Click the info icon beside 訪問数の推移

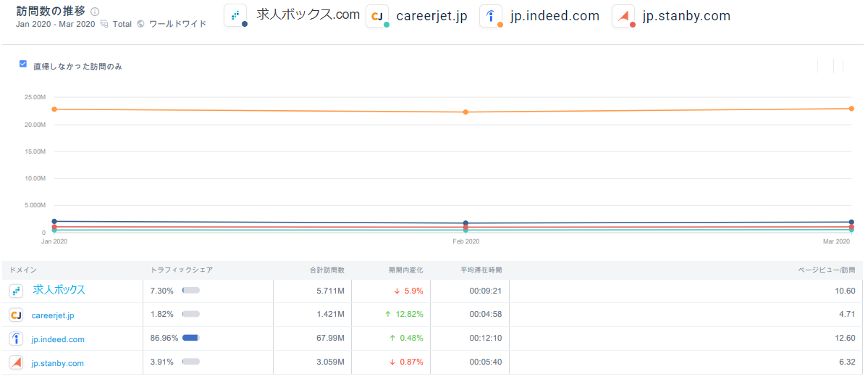coord(95,12)
